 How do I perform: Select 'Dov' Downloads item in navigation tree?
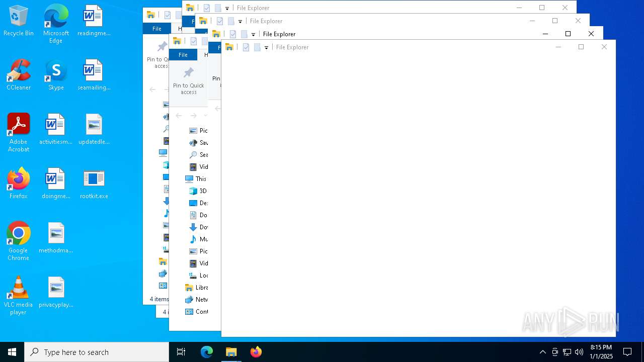pyautogui.click(x=198, y=227)
